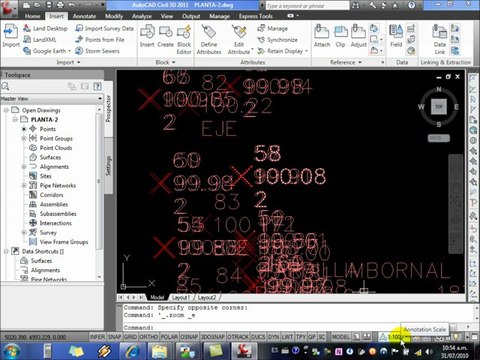Toggle SNAP mode

click(x=114, y=337)
